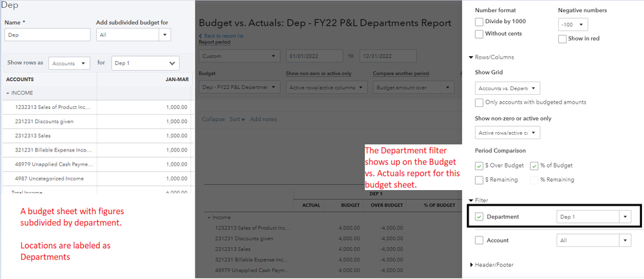Collapse the INCOME group in budget sheet
This screenshot has width=644, height=279.
[8, 93]
